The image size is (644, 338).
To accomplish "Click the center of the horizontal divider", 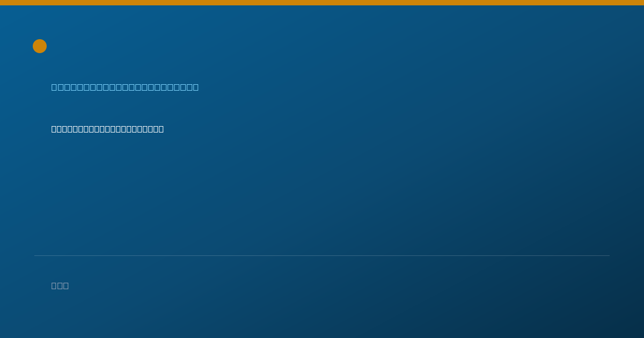I will (x=322, y=255).
